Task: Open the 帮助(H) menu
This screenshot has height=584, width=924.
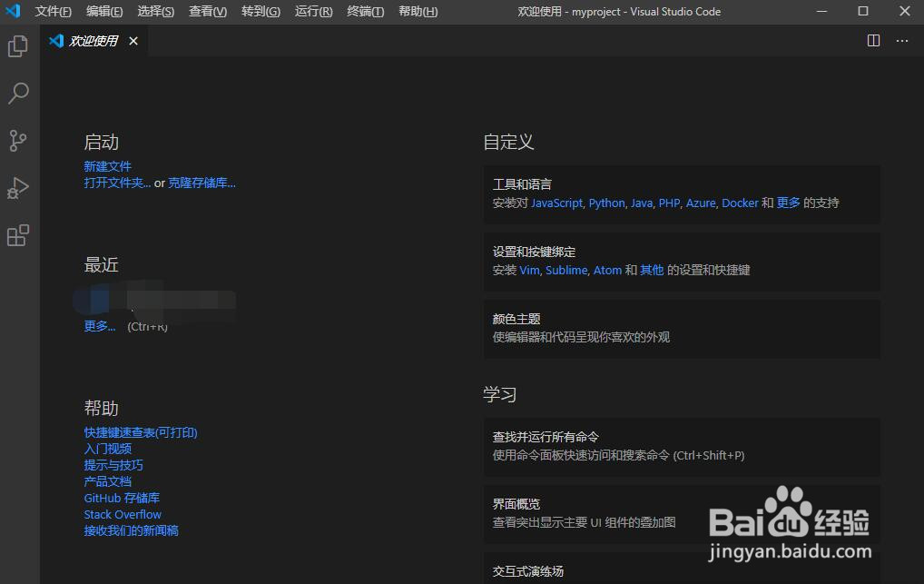Action: click(418, 11)
